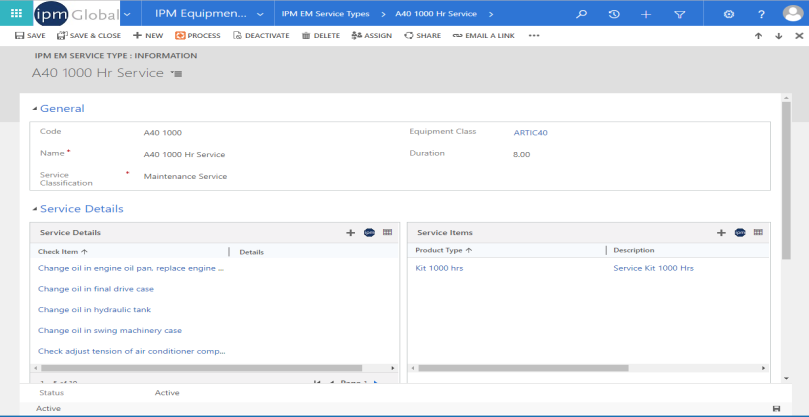Sort by Check Item column
This screenshot has width=809, height=417.
63,252
